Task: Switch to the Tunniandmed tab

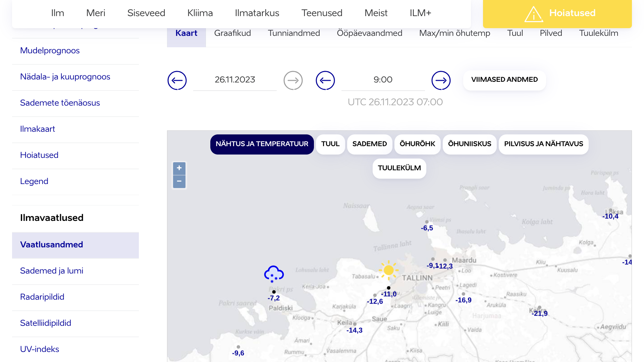Action: (294, 33)
